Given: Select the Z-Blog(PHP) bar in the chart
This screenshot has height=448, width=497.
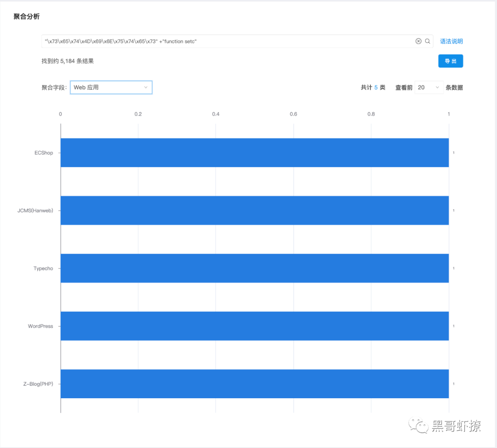Looking at the screenshot, I should (x=254, y=384).
